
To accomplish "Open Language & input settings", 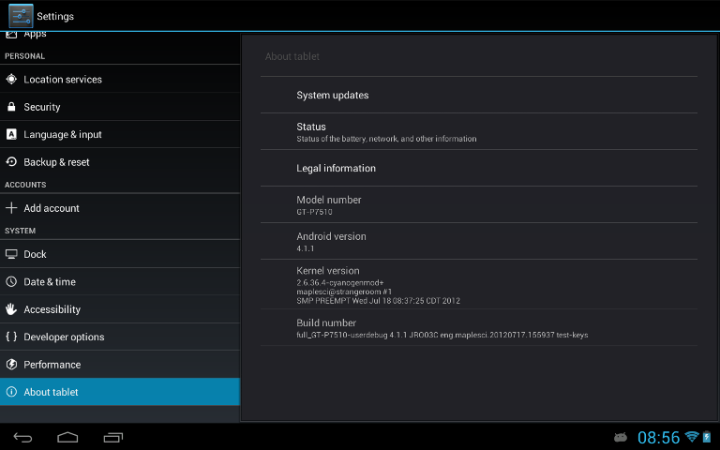I will 120,134.
